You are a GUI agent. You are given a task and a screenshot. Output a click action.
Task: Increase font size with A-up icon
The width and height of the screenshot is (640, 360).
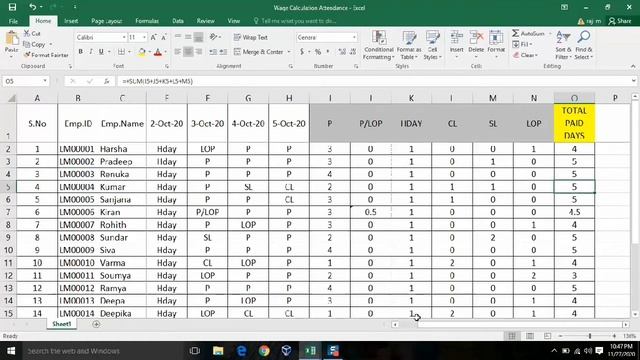(153, 37)
